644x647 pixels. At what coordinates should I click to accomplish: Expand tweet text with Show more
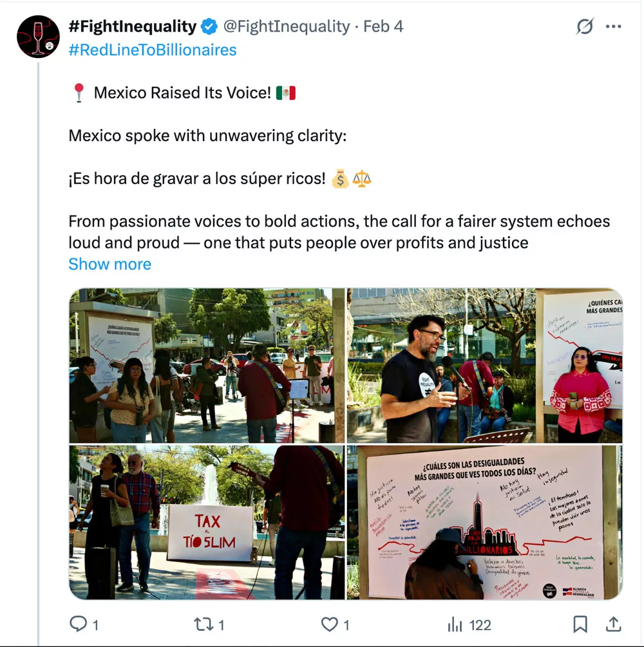[x=110, y=264]
